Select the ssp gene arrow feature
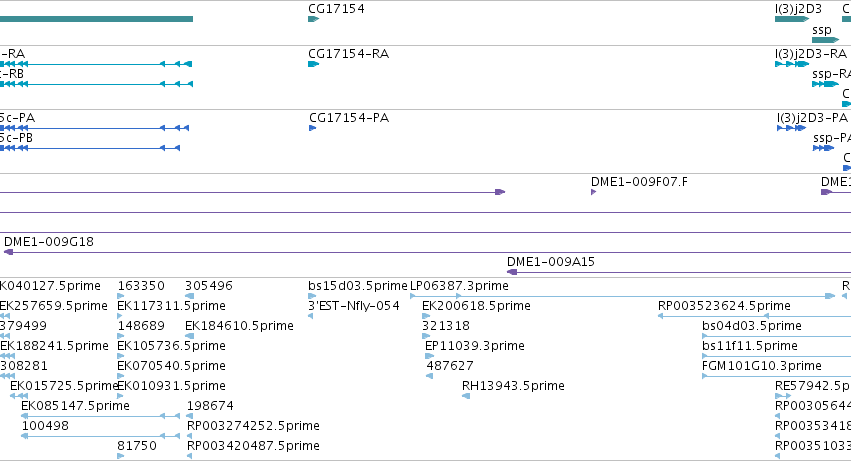The width and height of the screenshot is (851, 461). click(825, 40)
